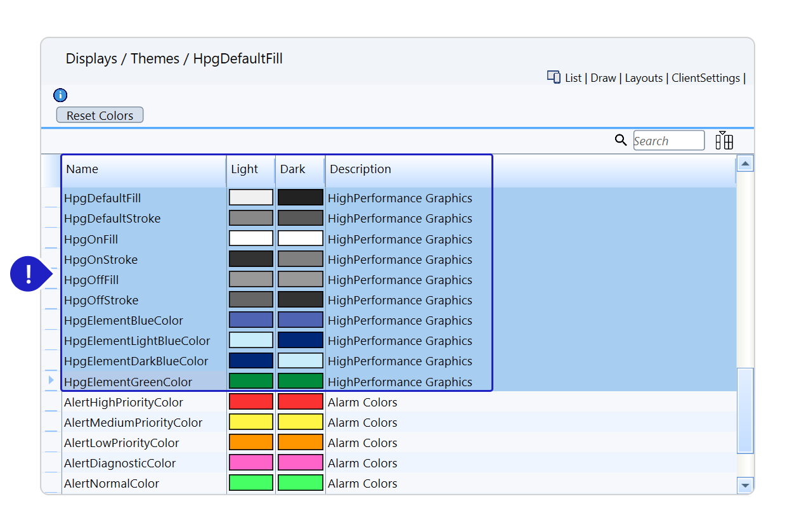Screen dimensions: 792x532
Task: Click the exclamation callout marker
Action: pyautogui.click(x=28, y=274)
